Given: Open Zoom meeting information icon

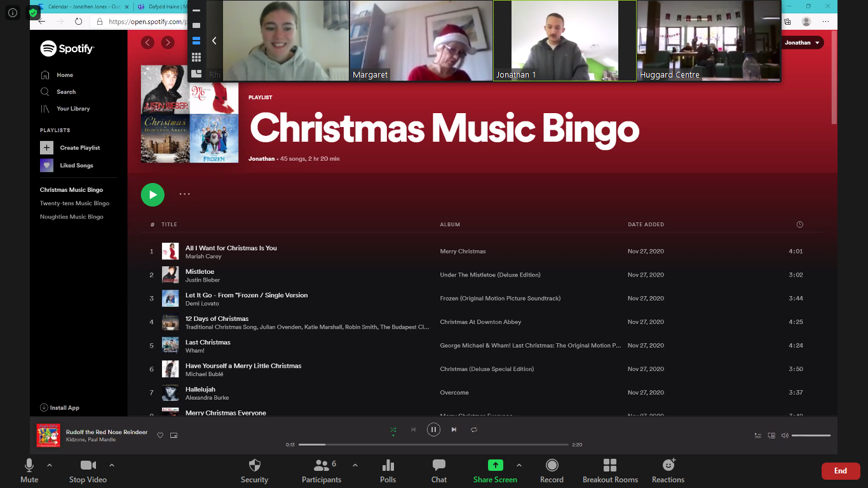Looking at the screenshot, I should click(x=13, y=12).
